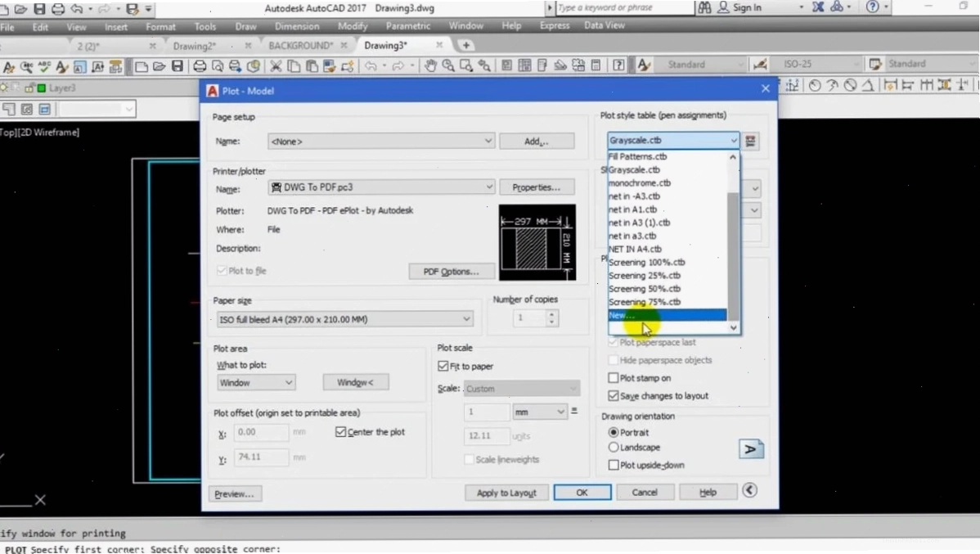The width and height of the screenshot is (980, 554).
Task: Select the Portrait orientation radio button
Action: click(x=614, y=432)
